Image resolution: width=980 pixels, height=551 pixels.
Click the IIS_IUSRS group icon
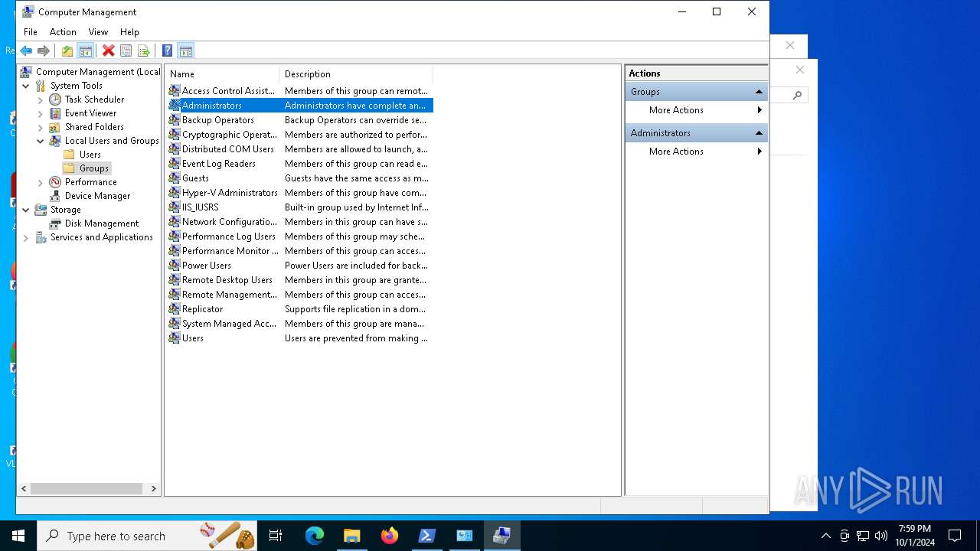pos(175,207)
